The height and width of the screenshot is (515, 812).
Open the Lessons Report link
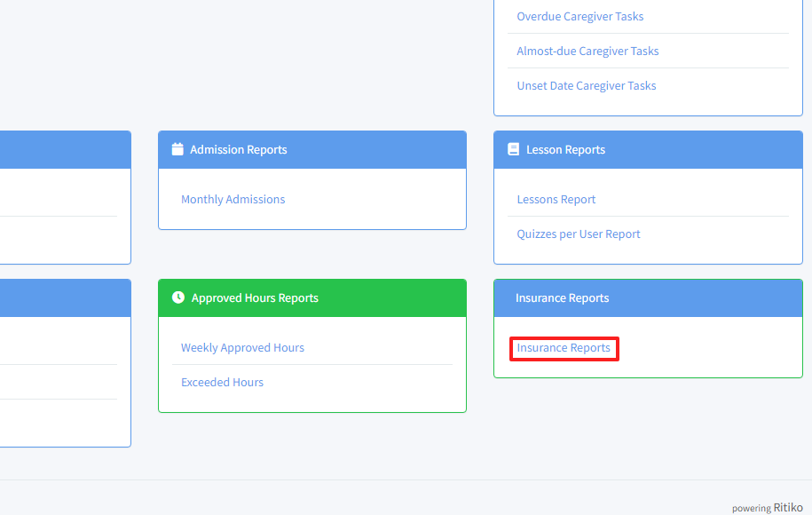click(x=556, y=199)
